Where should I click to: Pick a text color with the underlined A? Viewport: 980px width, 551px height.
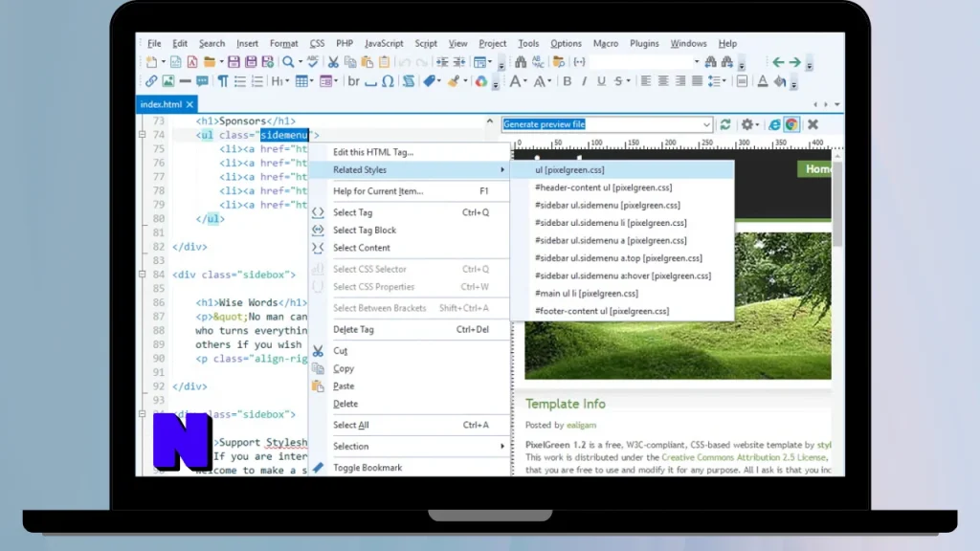pos(763,81)
